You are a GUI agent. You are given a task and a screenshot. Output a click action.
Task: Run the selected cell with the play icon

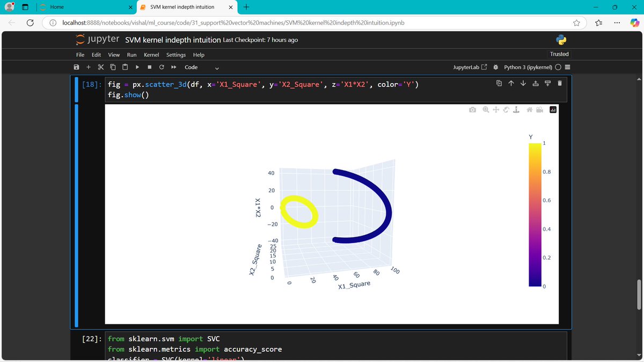[137, 67]
